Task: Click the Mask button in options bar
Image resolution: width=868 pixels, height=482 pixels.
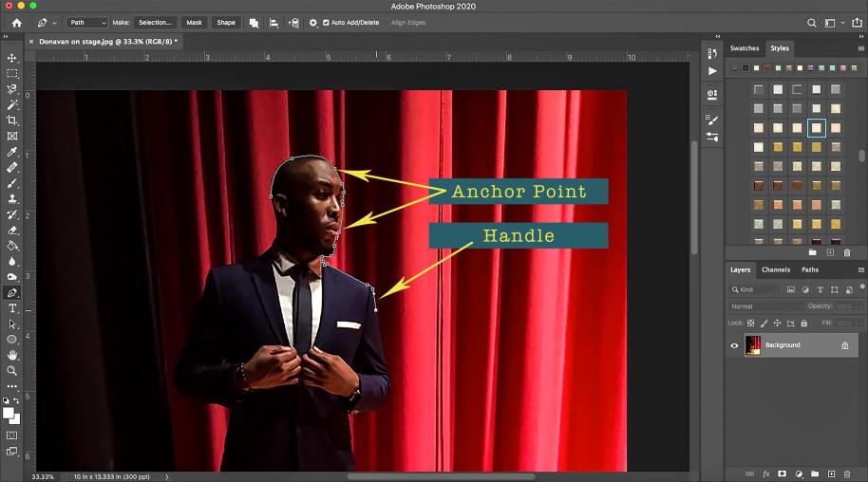Action: coord(194,22)
